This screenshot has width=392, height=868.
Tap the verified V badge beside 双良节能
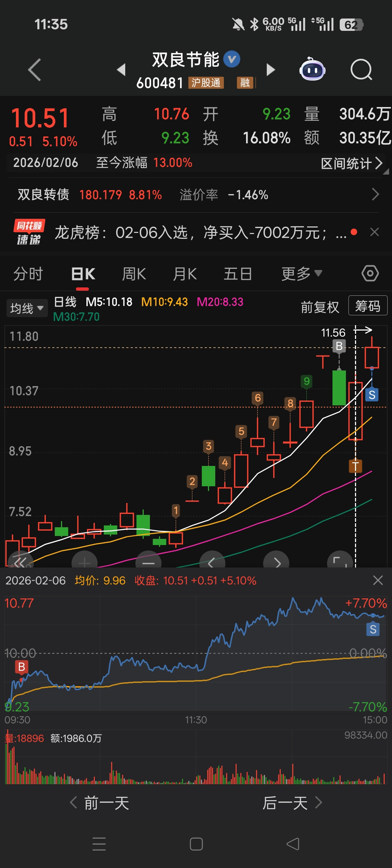pyautogui.click(x=232, y=59)
